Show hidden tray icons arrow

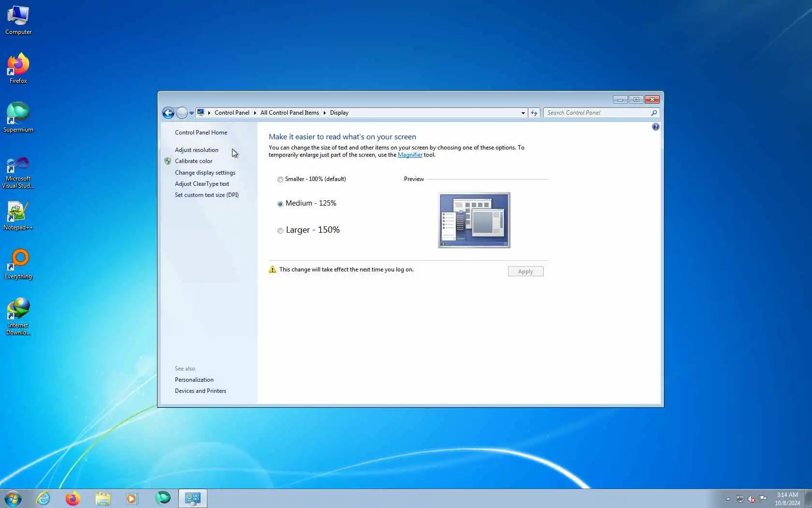coord(728,499)
